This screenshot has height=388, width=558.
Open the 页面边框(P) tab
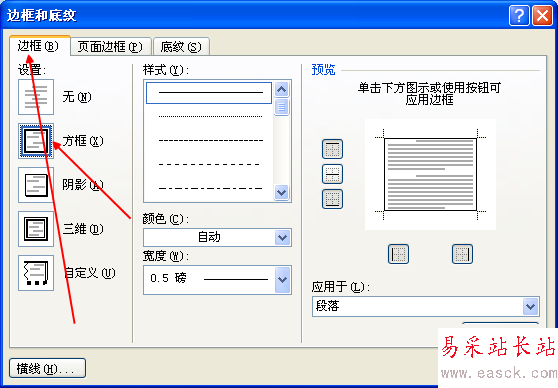click(x=110, y=47)
